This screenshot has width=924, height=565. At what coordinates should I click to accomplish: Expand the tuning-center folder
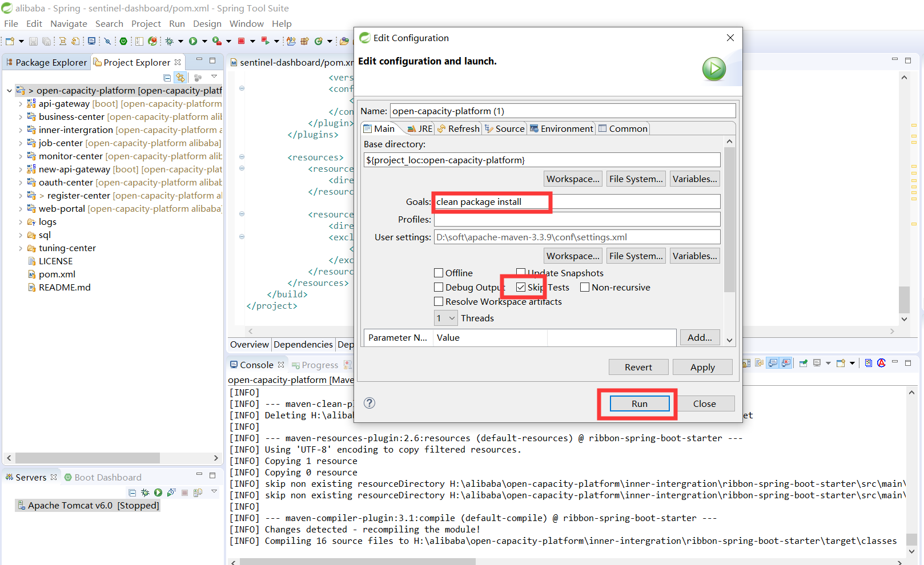click(x=21, y=248)
